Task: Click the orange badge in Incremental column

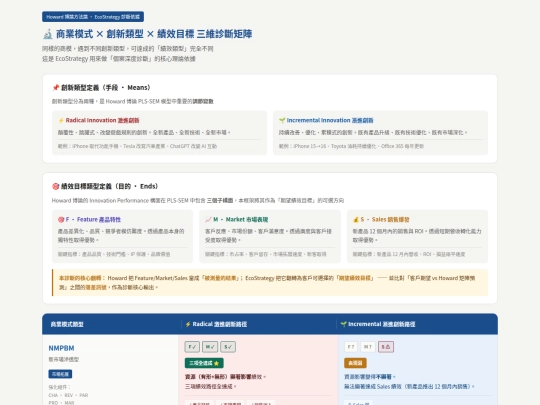Action: 355,363
